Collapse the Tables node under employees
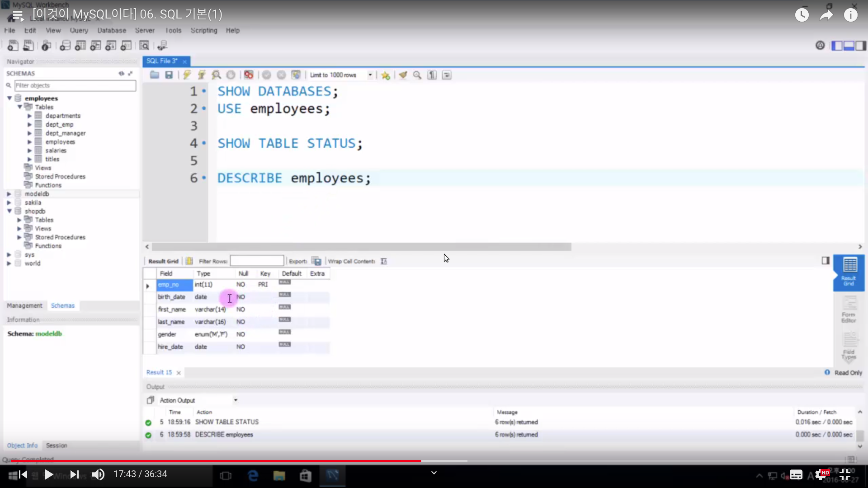The height and width of the screenshot is (488, 868). tap(19, 107)
